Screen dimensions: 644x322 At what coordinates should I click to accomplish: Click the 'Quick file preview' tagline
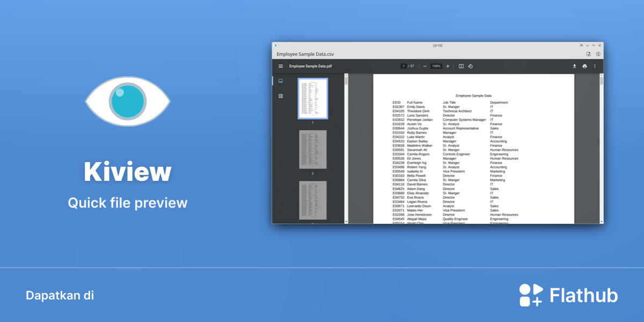128,203
